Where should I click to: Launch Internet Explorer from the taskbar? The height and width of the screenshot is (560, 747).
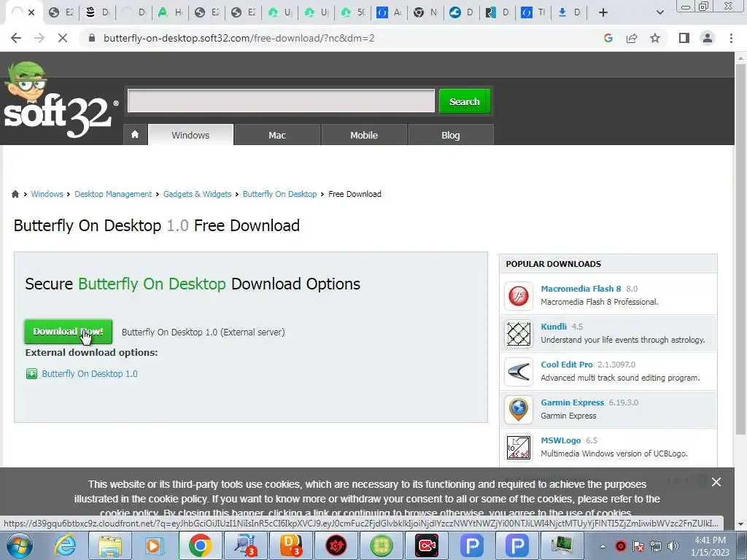(65, 545)
